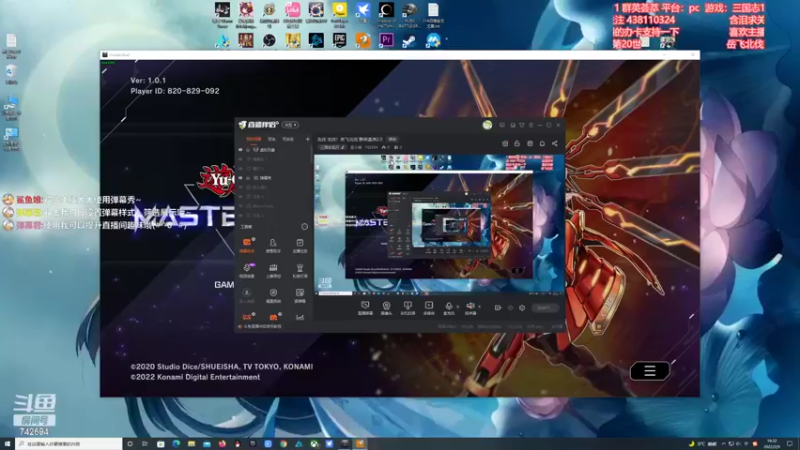Image resolution: width=800 pixels, height=450 pixels.
Task: Click the live preview thumbnail in stream tool
Action: click(x=440, y=224)
